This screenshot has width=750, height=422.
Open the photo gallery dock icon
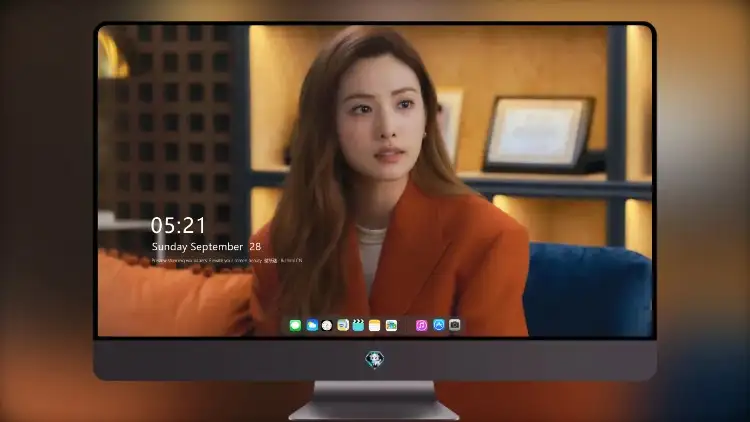click(391, 325)
